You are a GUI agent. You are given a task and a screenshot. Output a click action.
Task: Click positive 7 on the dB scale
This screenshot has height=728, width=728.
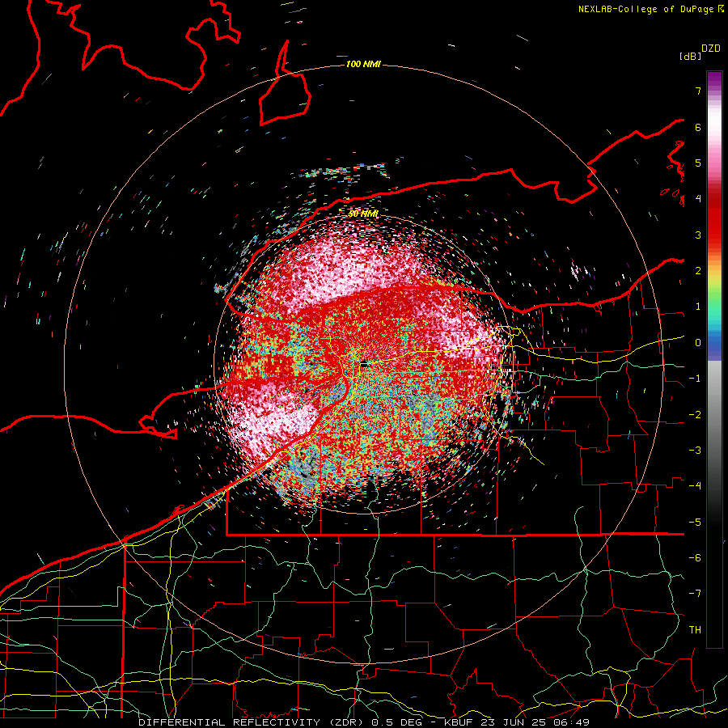click(x=698, y=91)
